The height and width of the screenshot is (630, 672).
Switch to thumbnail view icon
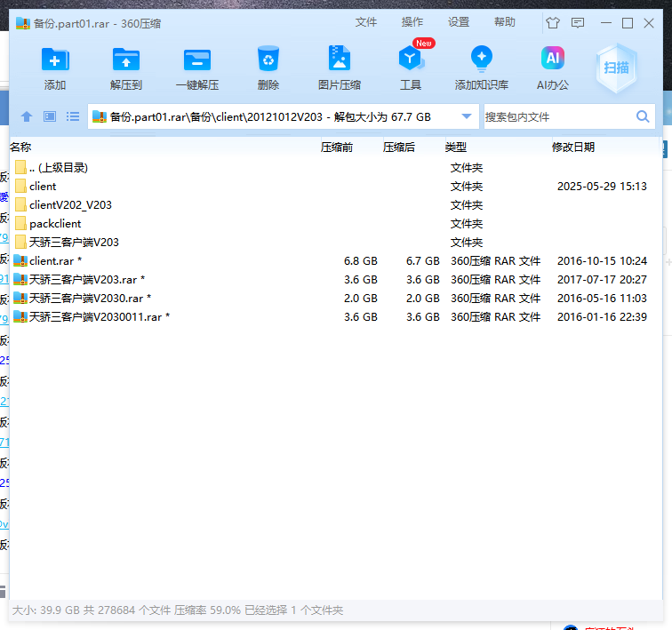(50, 116)
